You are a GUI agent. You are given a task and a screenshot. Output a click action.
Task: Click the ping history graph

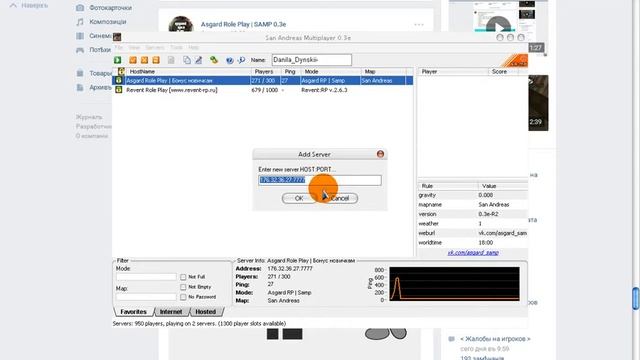pos(454,284)
